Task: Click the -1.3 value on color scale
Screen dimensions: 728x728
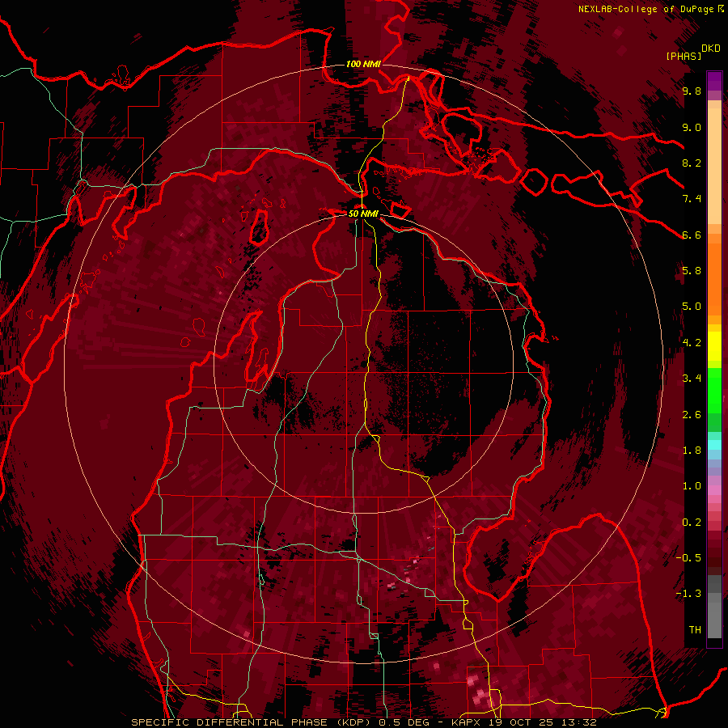Action: (x=688, y=594)
